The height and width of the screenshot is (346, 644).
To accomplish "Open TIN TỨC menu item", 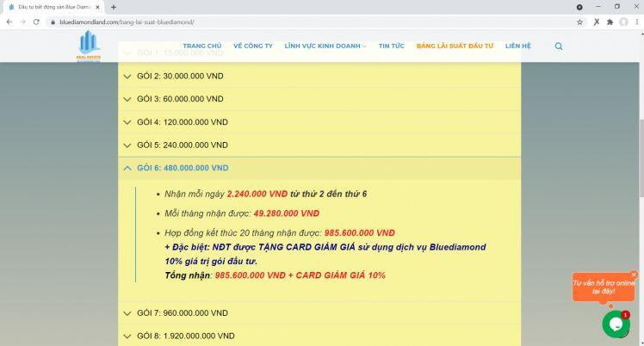I will coord(392,46).
